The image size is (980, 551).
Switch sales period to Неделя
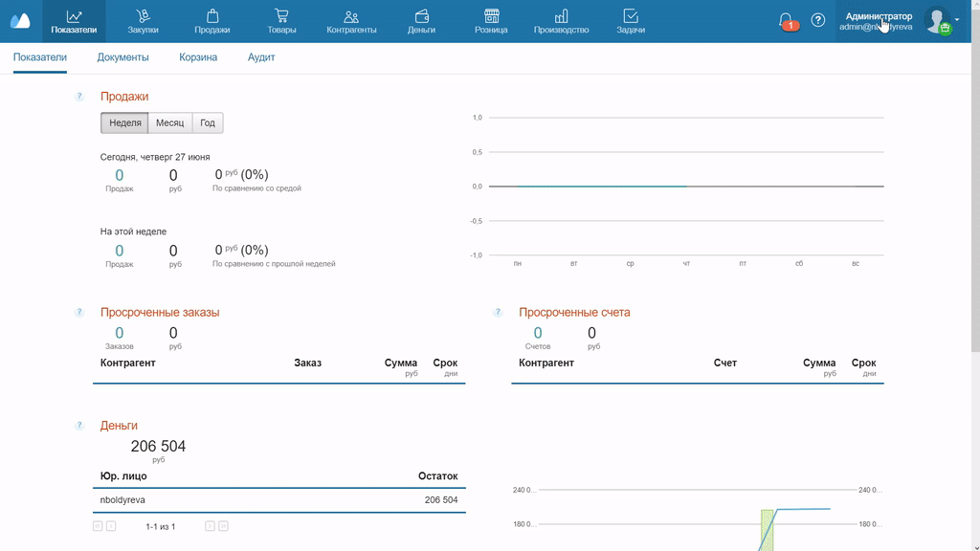coord(125,123)
